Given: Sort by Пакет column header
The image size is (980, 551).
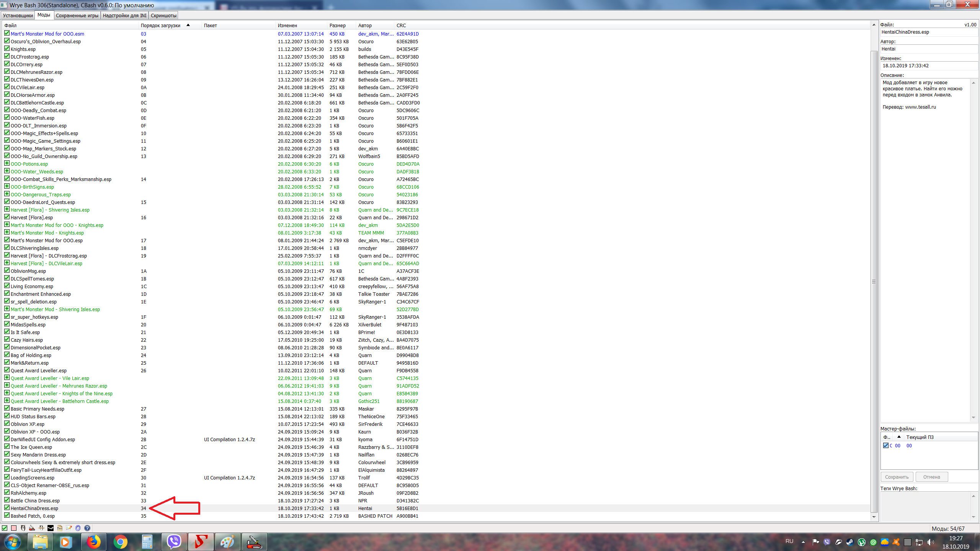Looking at the screenshot, I should [x=239, y=25].
